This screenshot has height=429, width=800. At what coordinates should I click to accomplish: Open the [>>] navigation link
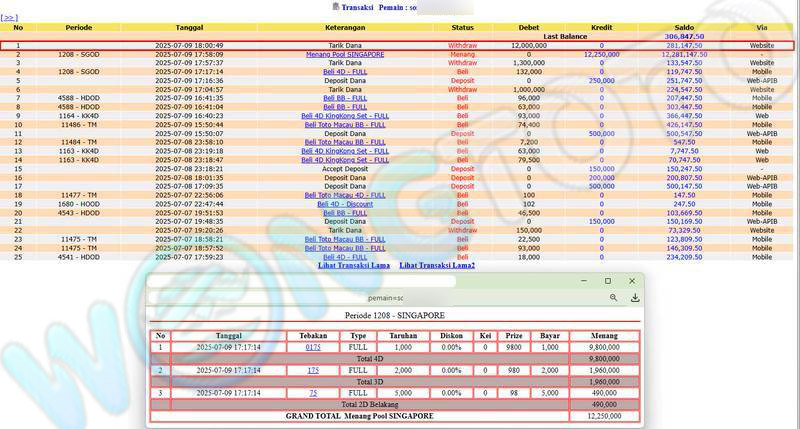pos(10,17)
